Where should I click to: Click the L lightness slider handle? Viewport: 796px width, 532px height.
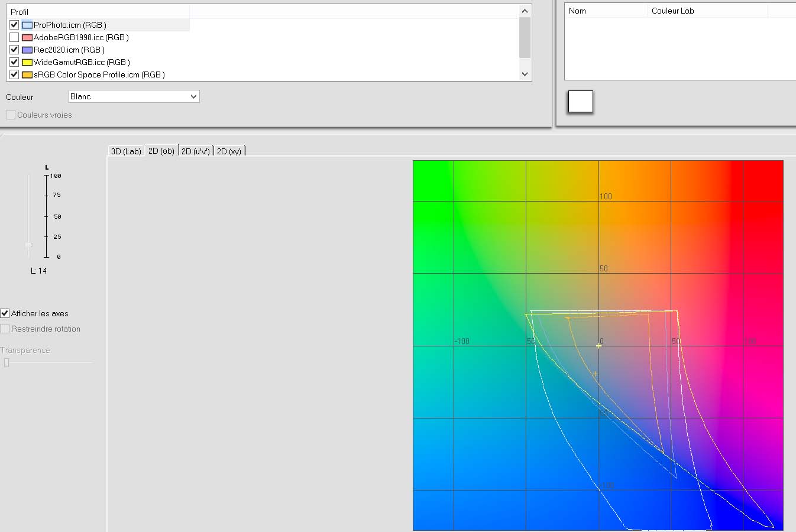tap(28, 245)
